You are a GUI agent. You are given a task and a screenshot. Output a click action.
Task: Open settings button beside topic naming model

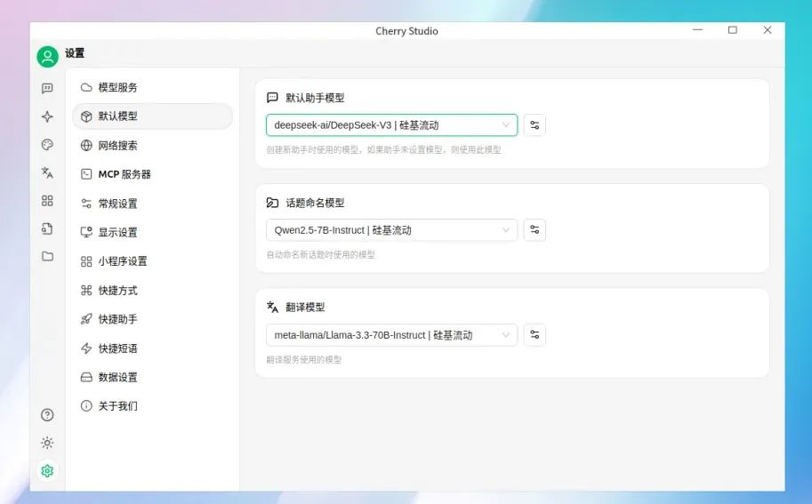click(535, 230)
